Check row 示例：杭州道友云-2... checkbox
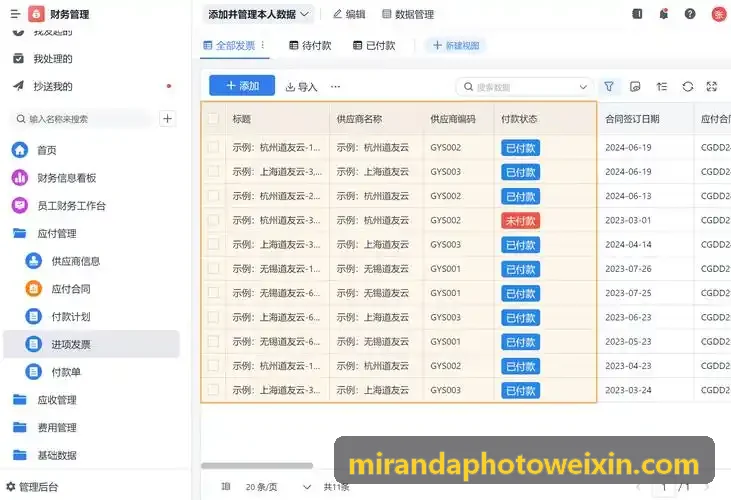 click(213, 196)
